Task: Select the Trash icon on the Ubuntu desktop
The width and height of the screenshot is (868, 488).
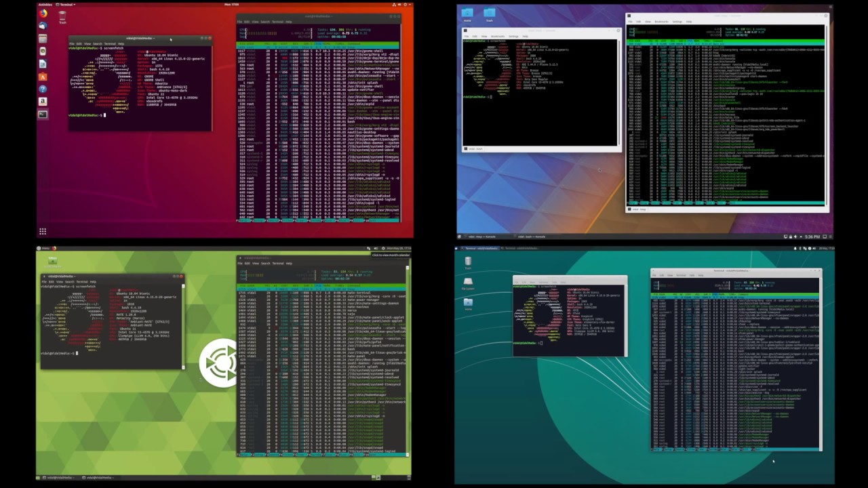Action: click(62, 17)
